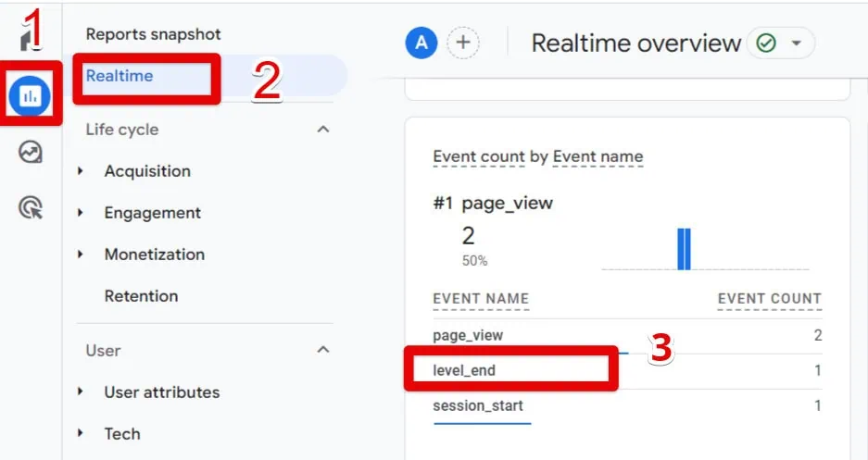The width and height of the screenshot is (868, 460).
Task: Click the green checkmark status icon
Action: 766,43
